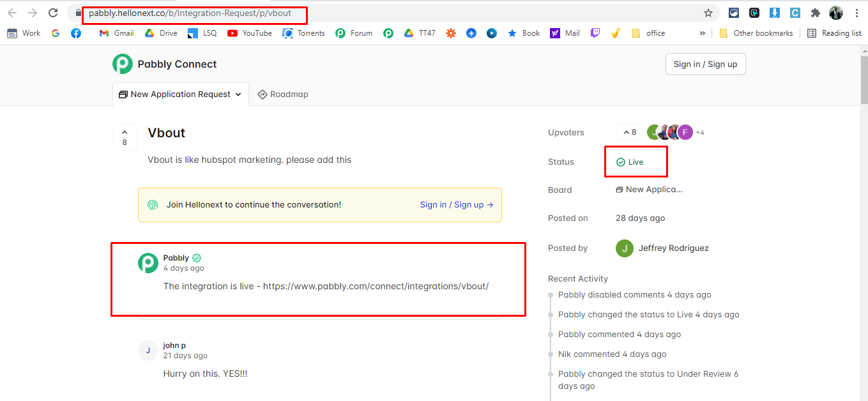Open the blue C extension icon

795,13
